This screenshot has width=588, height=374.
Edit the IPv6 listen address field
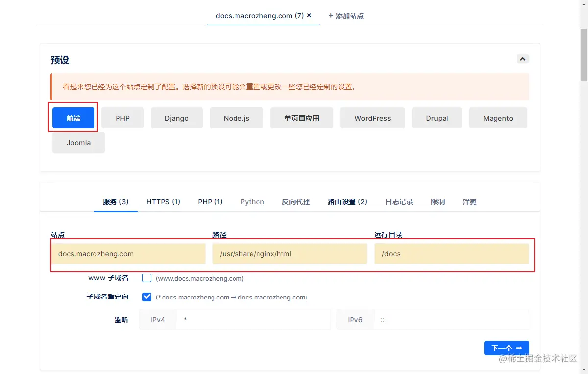click(451, 320)
